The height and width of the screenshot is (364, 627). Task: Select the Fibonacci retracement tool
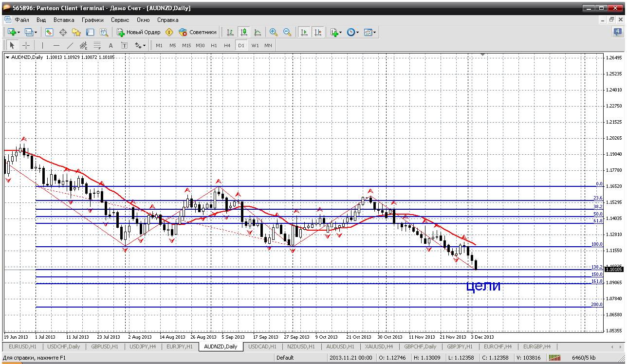(x=97, y=45)
